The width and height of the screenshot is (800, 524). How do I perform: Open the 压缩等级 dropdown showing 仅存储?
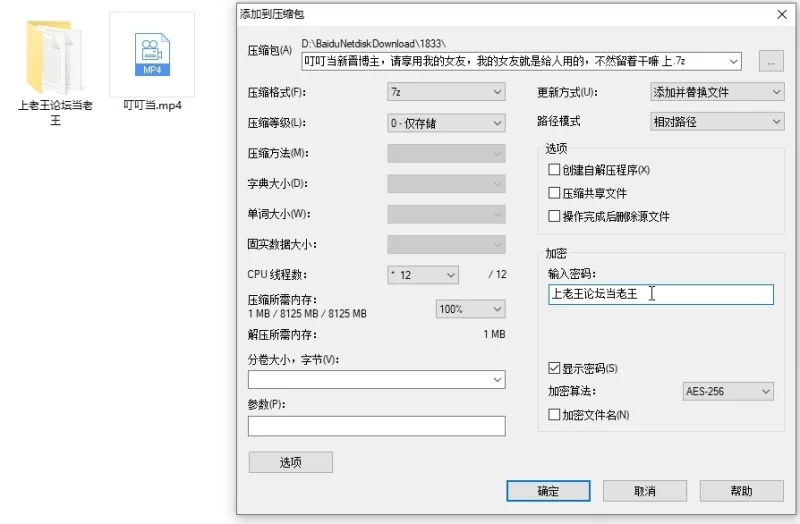446,123
